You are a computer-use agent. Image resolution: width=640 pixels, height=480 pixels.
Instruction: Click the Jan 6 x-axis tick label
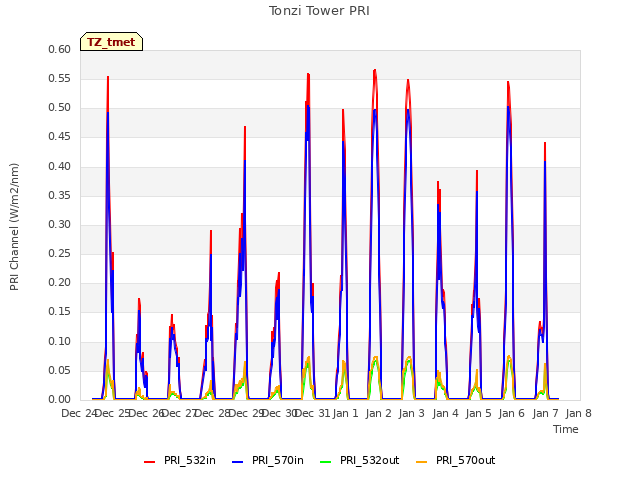512,413
